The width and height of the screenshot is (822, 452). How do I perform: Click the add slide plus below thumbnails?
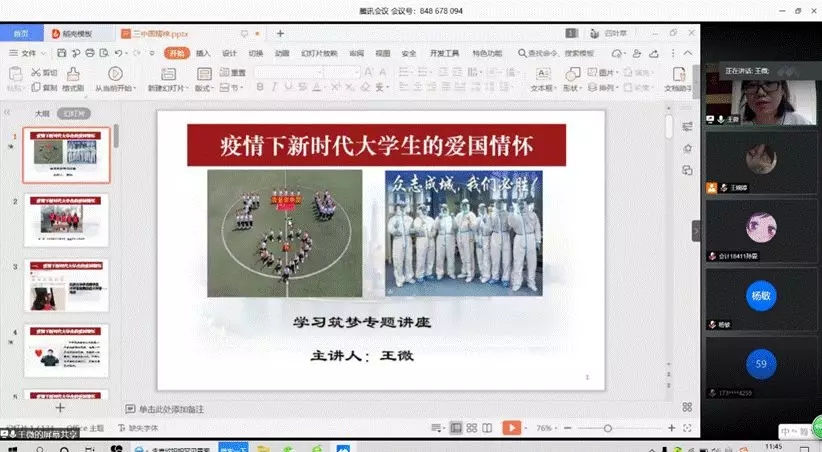60,407
